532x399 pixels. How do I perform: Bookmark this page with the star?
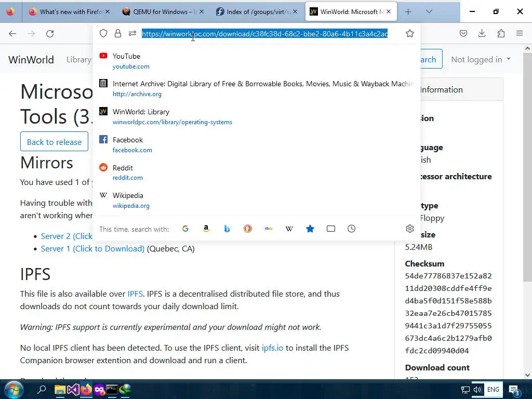[410, 33]
